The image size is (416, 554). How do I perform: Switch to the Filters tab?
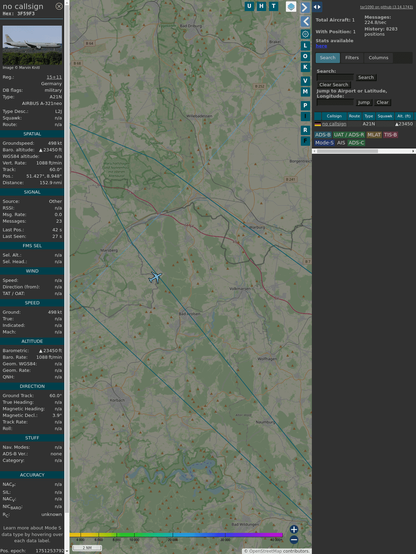coord(352,58)
